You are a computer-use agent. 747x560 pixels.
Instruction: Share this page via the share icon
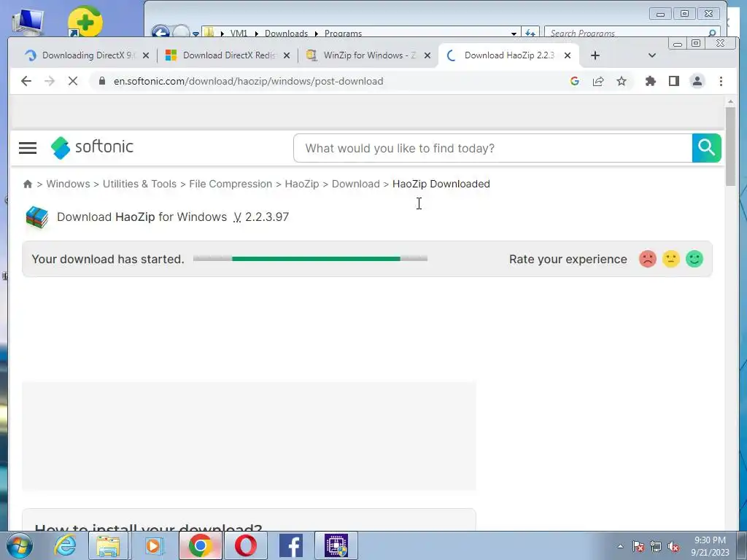tap(598, 81)
